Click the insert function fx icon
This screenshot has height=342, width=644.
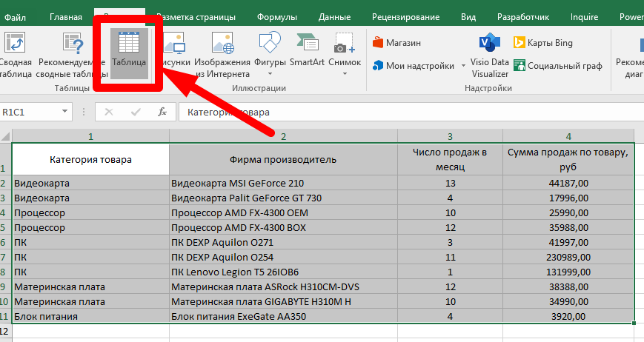coord(162,112)
